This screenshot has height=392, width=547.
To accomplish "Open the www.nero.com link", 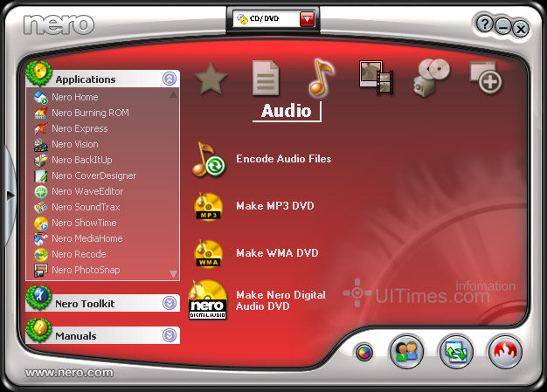I will point(69,373).
